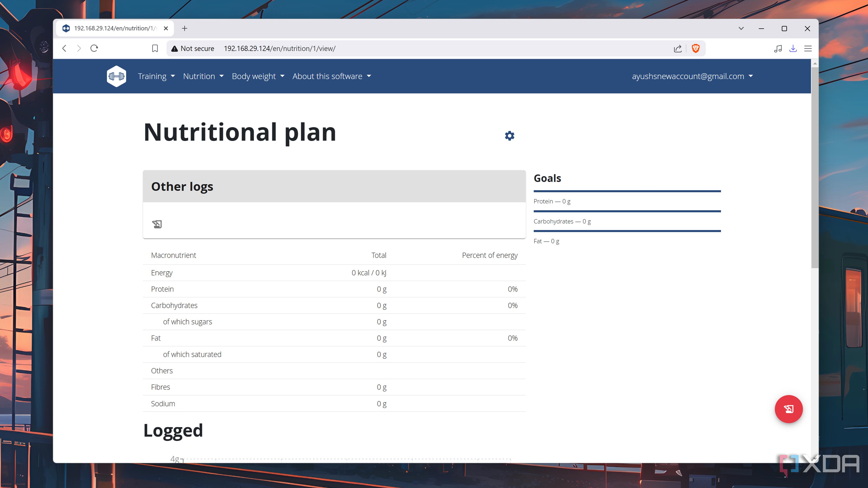The image size is (868, 488).
Task: Click the Logged heading
Action: pos(173,431)
